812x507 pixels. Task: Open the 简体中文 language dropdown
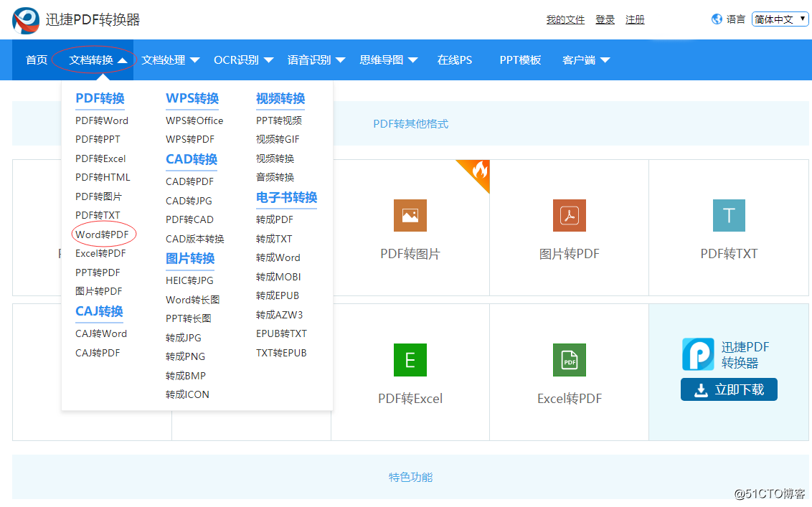pos(780,19)
